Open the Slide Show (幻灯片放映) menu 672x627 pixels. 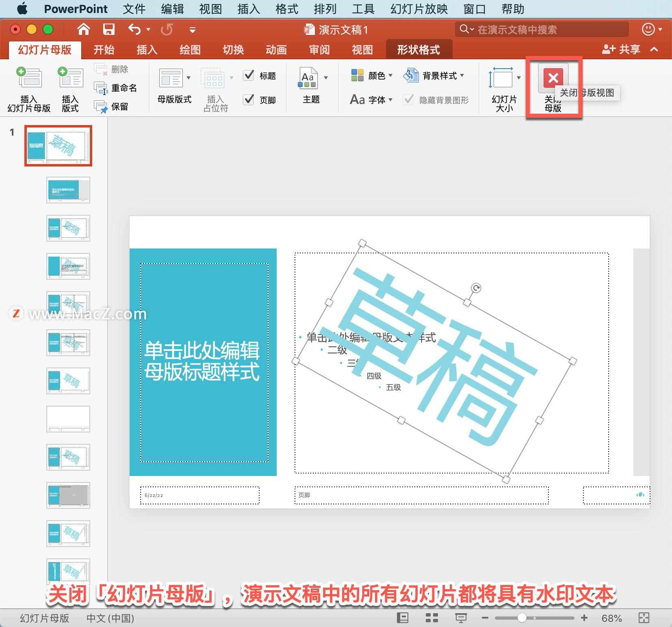coord(419,9)
